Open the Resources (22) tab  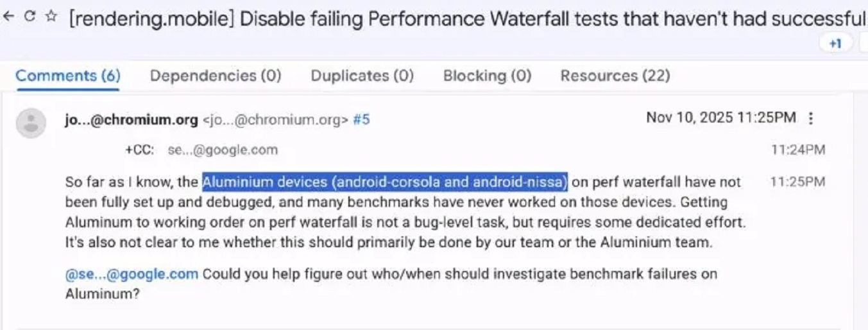click(x=615, y=76)
